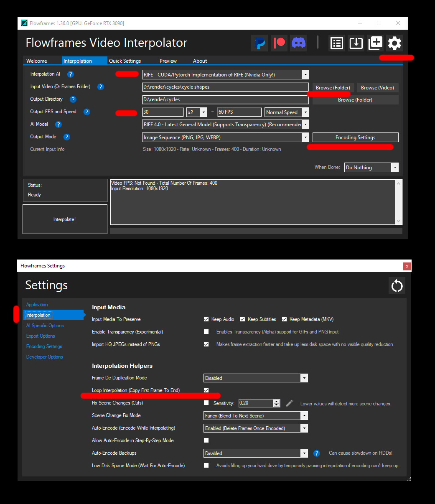The image size is (435, 504).
Task: Click pencil icon beside Sensitivity value
Action: click(289, 403)
